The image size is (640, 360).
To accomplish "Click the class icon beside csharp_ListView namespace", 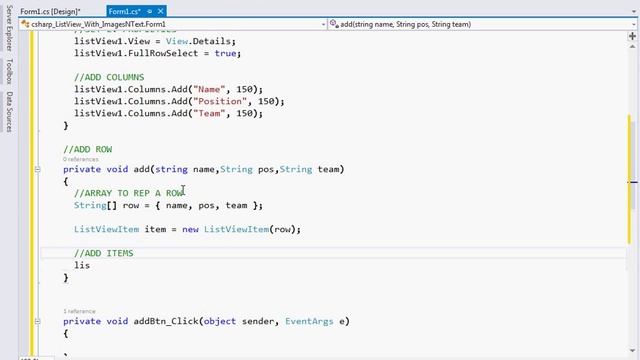I will [25, 24].
